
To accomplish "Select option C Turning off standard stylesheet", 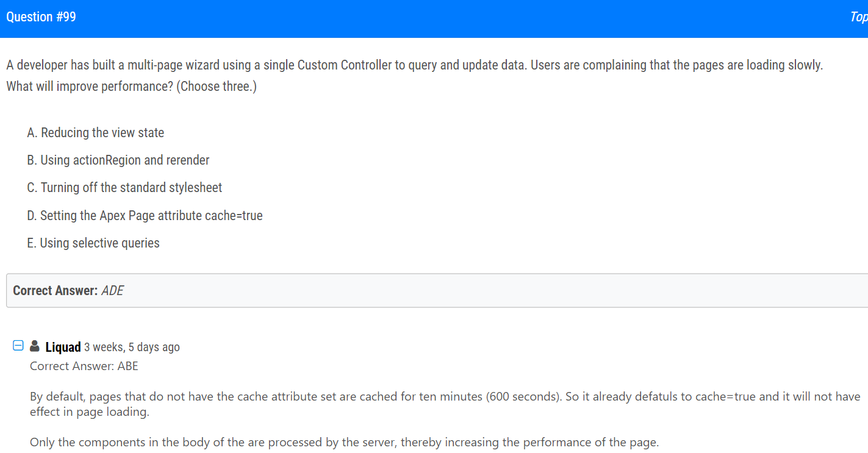I will point(124,187).
